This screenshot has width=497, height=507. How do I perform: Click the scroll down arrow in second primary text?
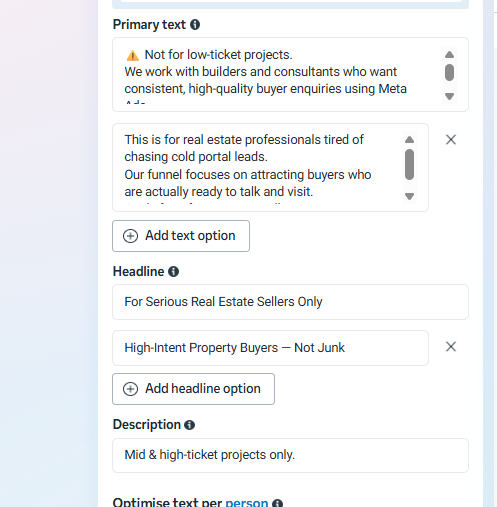point(409,196)
